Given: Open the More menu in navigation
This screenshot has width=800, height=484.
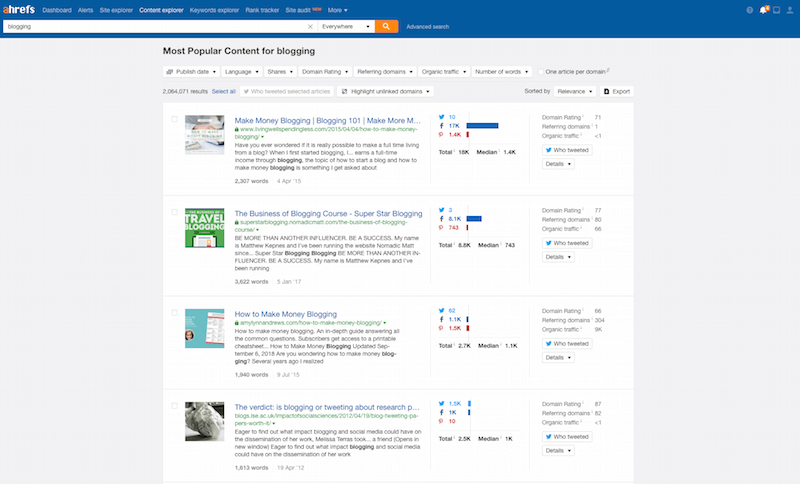Looking at the screenshot, I should click(337, 10).
